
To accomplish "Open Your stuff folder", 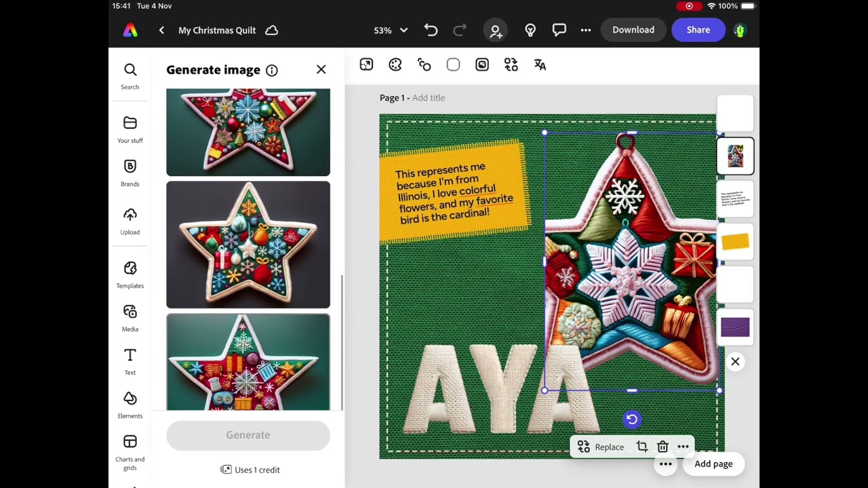I will click(130, 129).
